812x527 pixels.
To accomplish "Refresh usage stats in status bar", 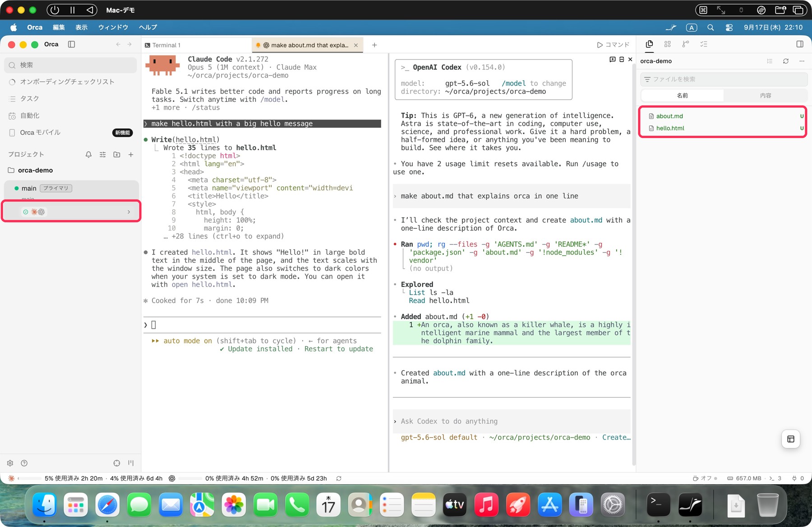I will [339, 478].
